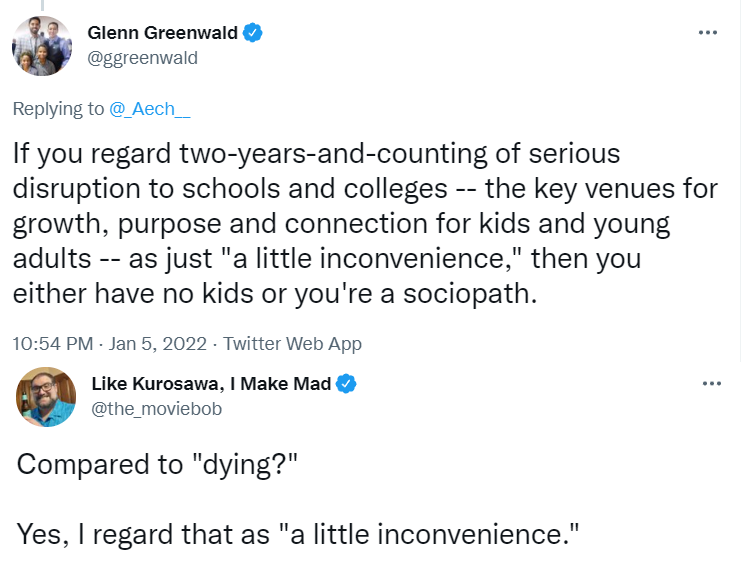Click the @the_moviebob handle
The width and height of the screenshot is (742, 569).
click(x=156, y=409)
